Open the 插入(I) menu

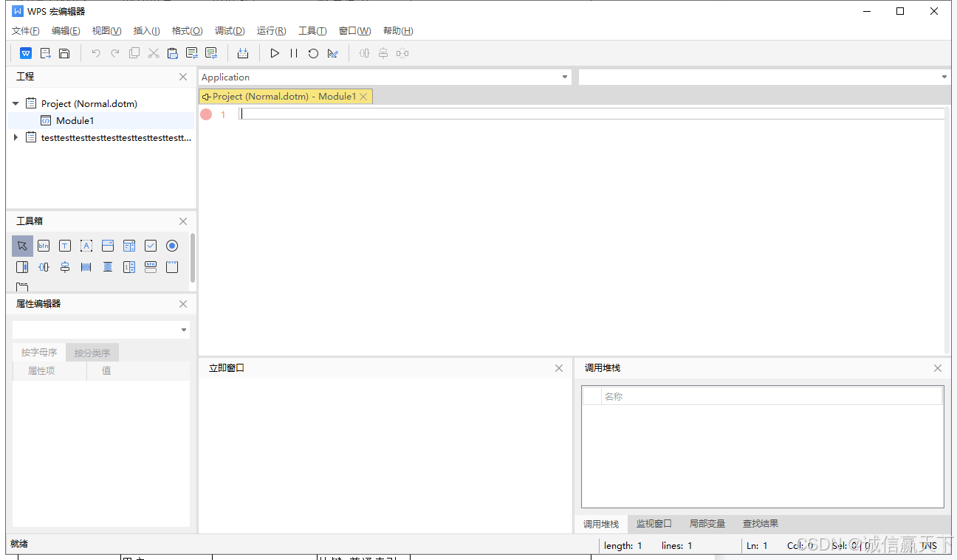coord(146,31)
